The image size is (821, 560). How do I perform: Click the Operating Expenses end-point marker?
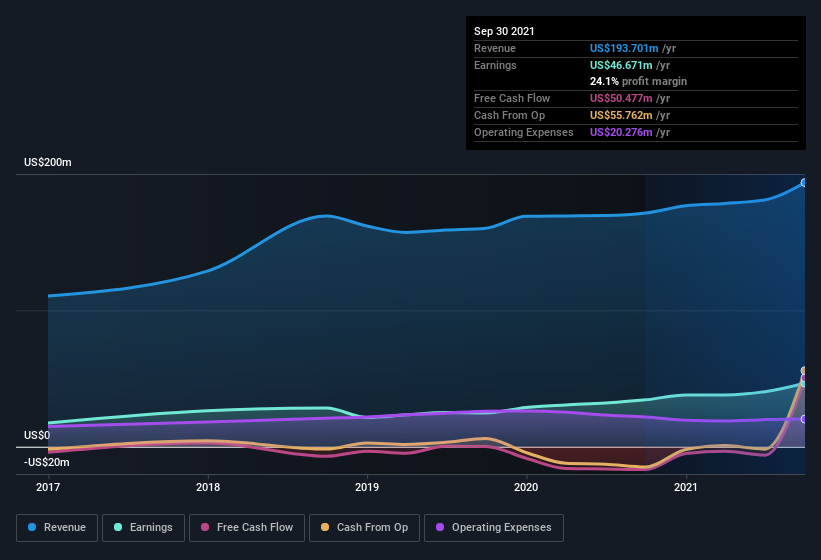[x=804, y=419]
